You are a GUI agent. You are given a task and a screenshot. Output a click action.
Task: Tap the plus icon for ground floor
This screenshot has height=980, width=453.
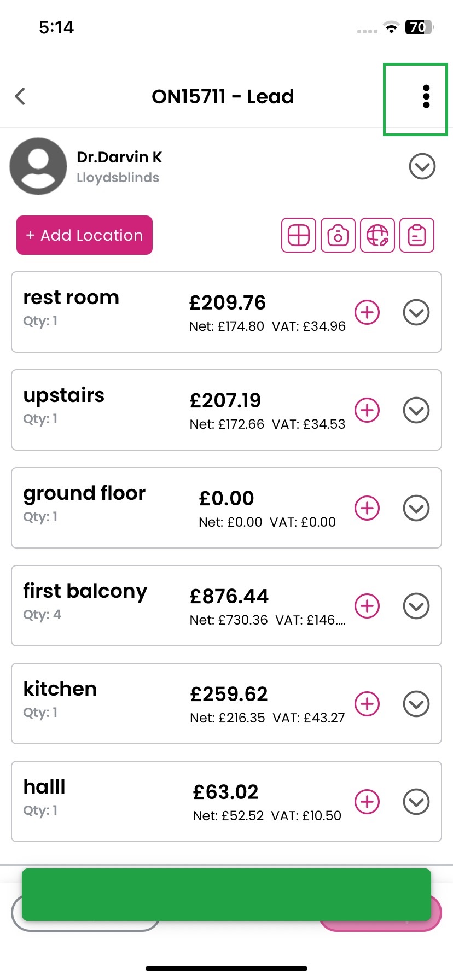367,508
